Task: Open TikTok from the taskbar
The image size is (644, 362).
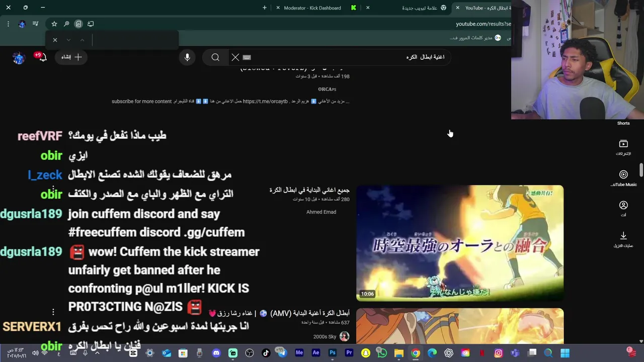Action: [266, 353]
